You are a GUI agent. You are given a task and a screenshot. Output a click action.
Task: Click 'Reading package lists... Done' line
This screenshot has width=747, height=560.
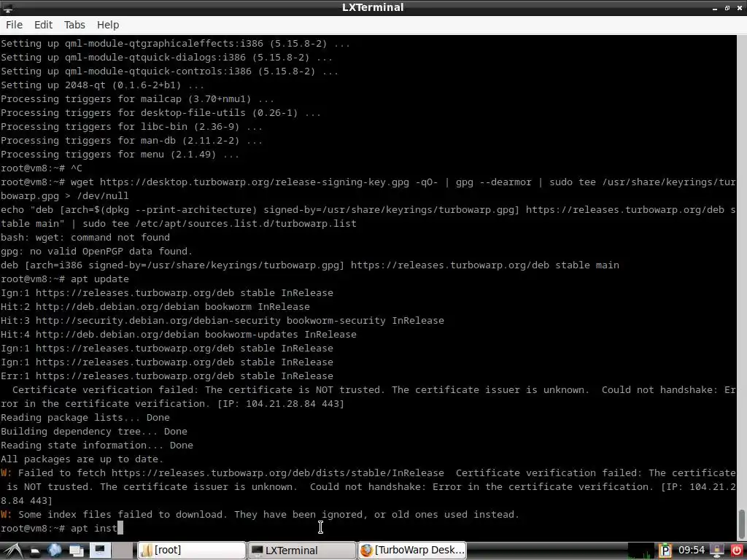pos(85,417)
